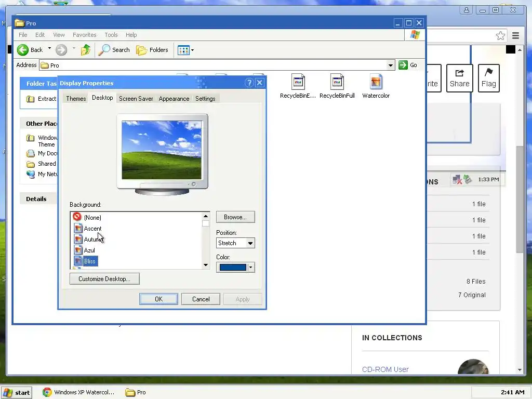The image size is (532, 399).
Task: Click the 2:41 AM taskbar clock
Action: [513, 392]
